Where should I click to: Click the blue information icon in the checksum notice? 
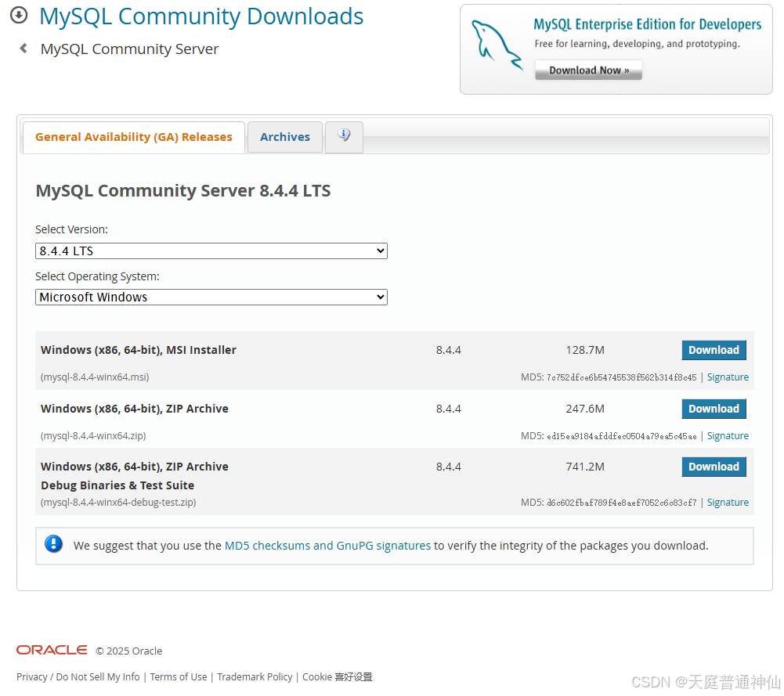click(x=53, y=543)
